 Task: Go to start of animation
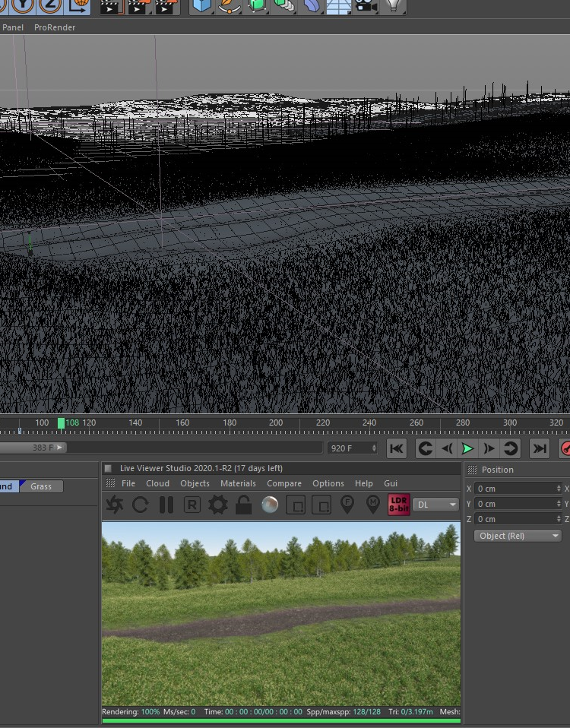click(397, 448)
